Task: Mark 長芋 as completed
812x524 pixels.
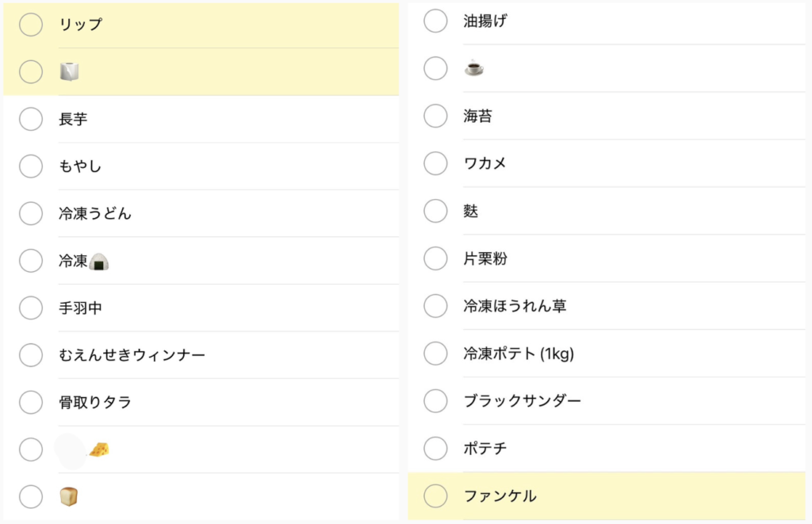Action: click(31, 119)
